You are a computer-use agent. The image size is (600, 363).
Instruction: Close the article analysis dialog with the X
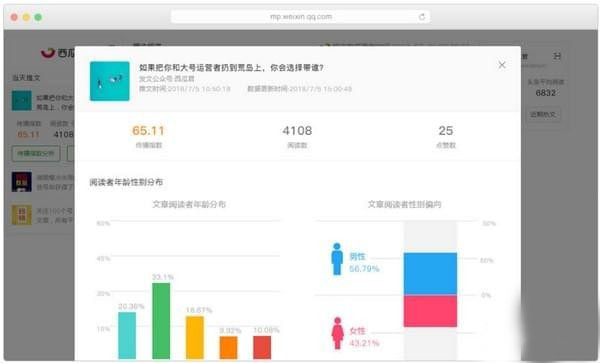[x=502, y=65]
